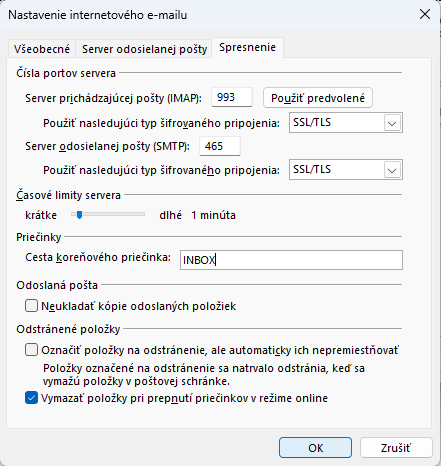Click the IMAP port field showing 993
Viewport: 441px width, 466px height.
tap(232, 97)
